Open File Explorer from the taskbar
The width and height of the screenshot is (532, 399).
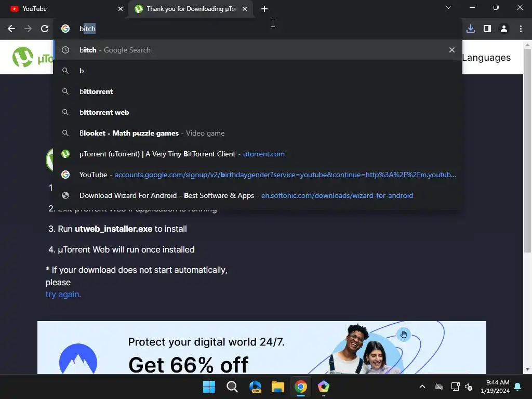coord(278,387)
